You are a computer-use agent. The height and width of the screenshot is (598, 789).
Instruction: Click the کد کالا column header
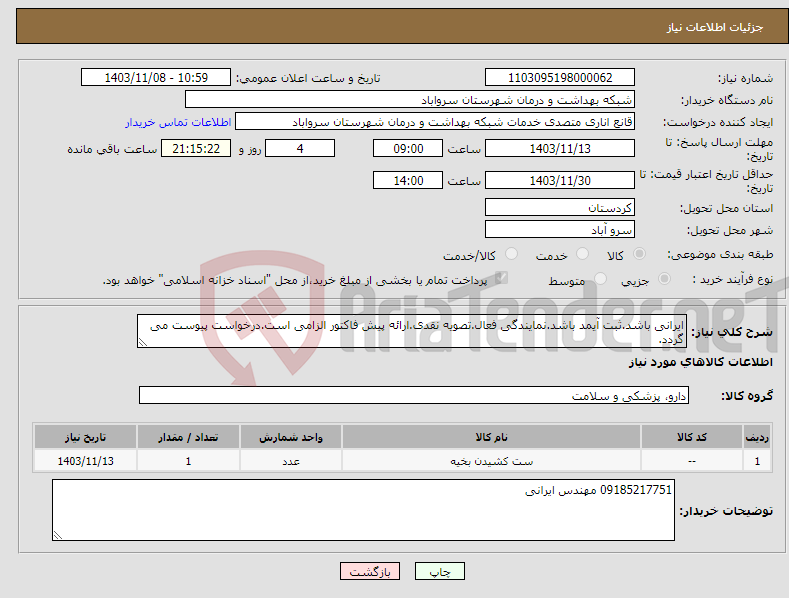click(x=692, y=437)
